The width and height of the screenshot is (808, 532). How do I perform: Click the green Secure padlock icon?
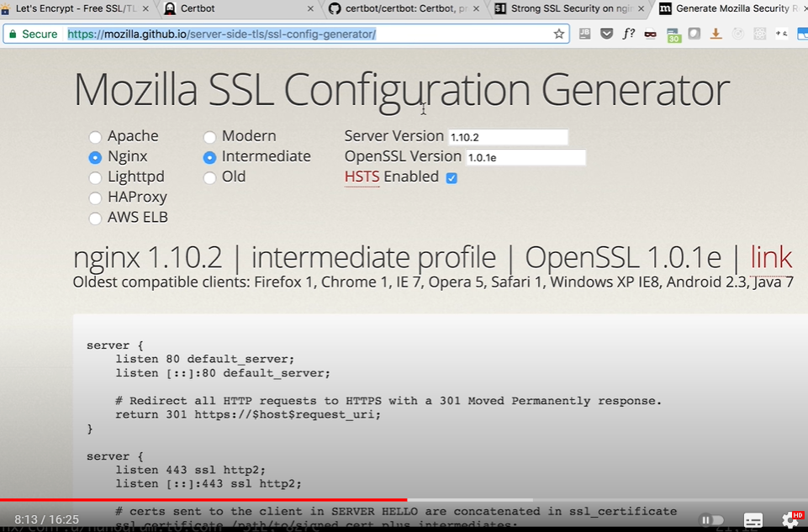click(x=13, y=34)
